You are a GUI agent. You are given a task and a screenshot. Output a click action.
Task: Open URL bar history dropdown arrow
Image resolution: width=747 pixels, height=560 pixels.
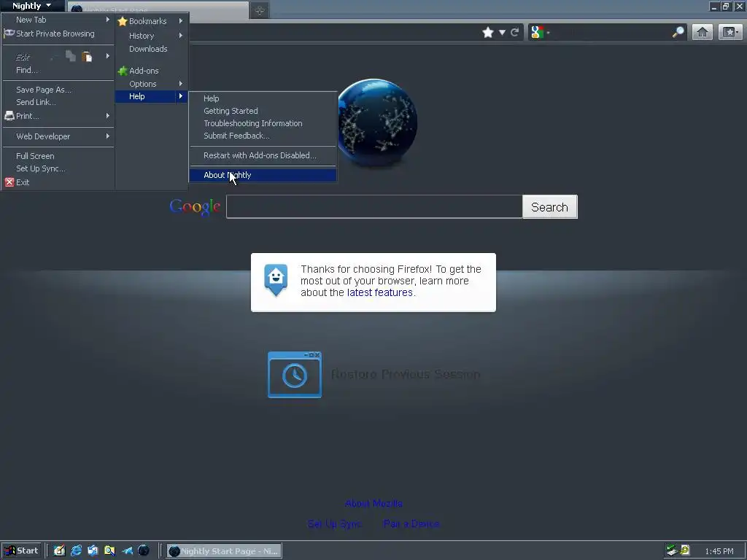[x=502, y=32]
